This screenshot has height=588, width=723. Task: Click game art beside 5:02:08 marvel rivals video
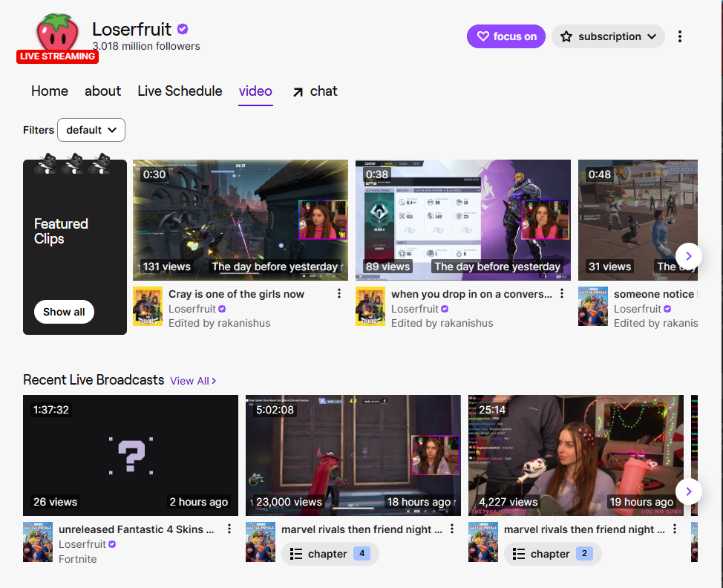pos(261,542)
